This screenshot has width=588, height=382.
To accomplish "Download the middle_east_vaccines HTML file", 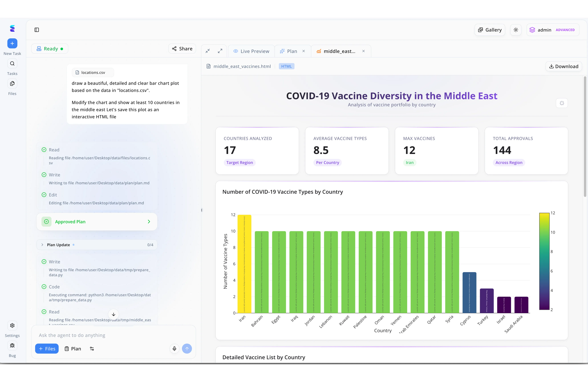I will [563, 66].
